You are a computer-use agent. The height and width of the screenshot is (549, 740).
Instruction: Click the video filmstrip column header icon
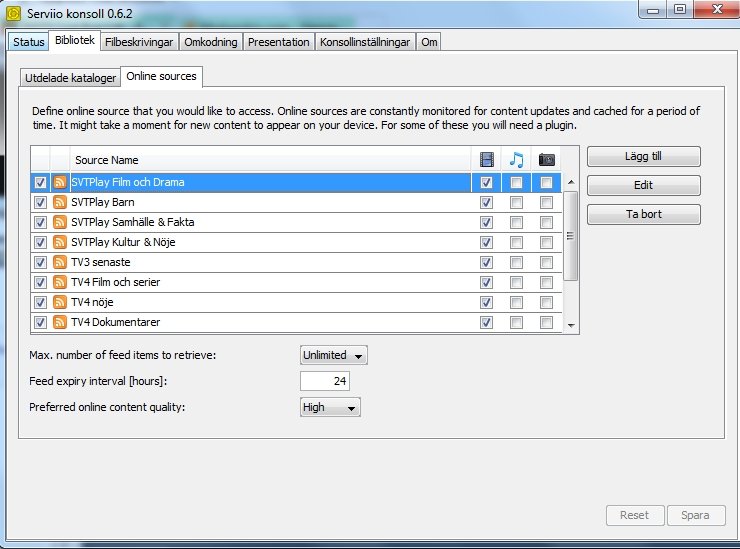pyautogui.click(x=487, y=160)
